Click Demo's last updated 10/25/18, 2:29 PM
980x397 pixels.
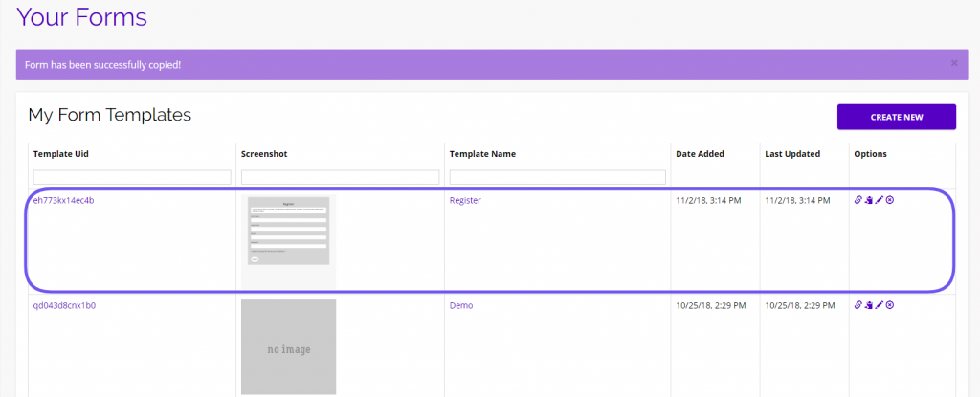pyautogui.click(x=800, y=306)
